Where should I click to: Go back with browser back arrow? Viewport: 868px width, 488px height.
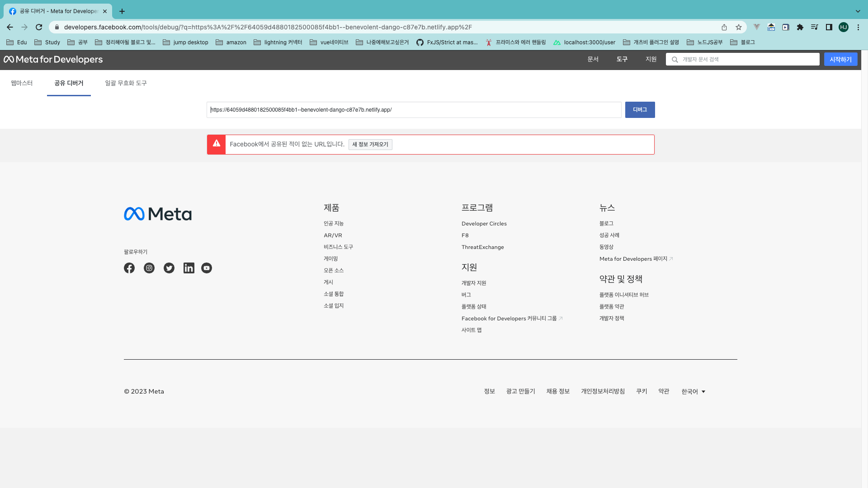click(x=10, y=27)
